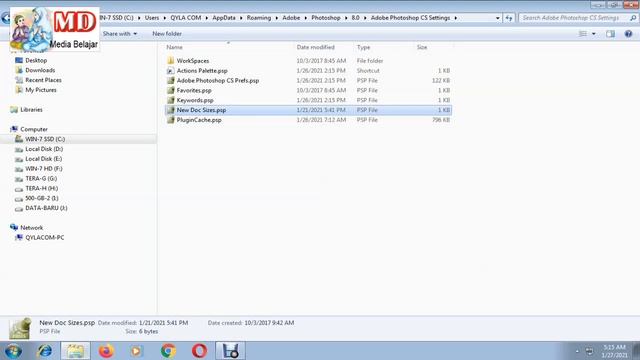Sort by the Date modified column header

pos(316,47)
